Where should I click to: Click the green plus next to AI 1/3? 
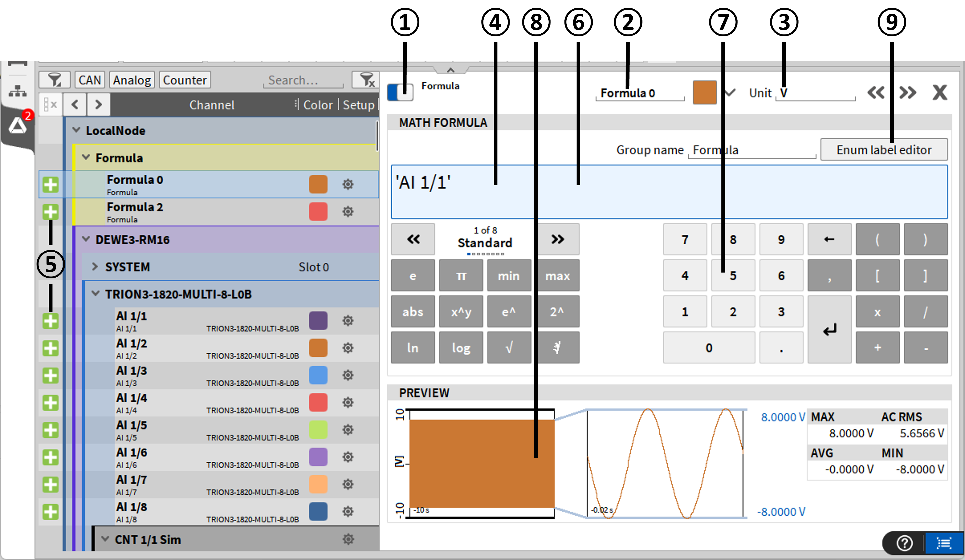pos(50,375)
